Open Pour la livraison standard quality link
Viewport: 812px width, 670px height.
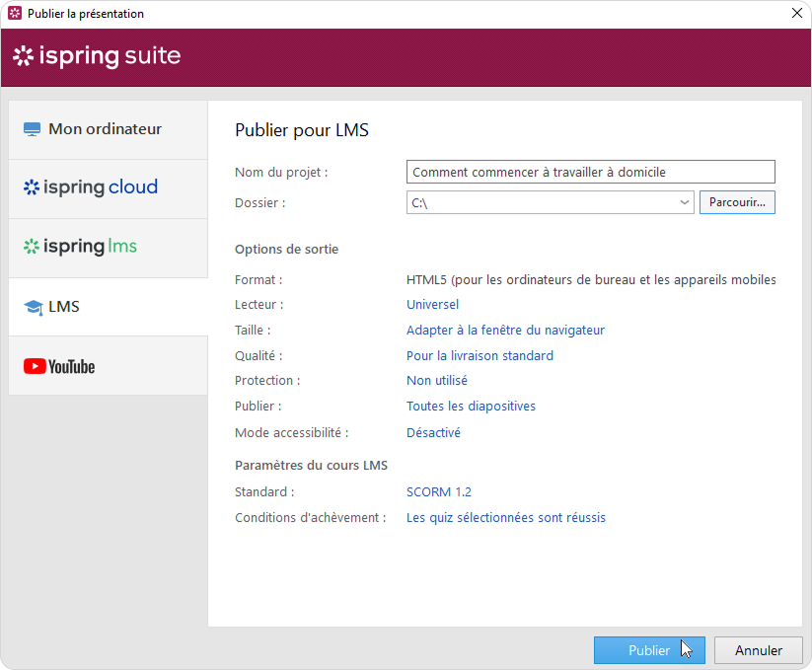[480, 355]
